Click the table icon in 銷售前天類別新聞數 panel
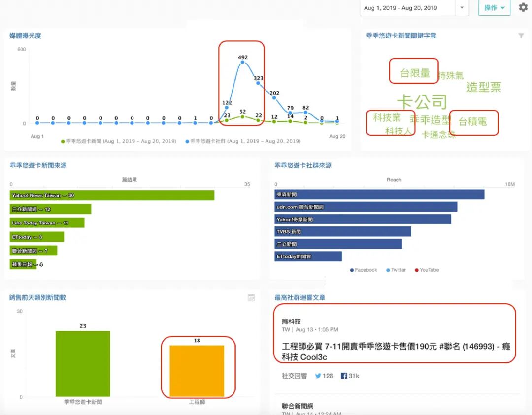 coord(251,298)
